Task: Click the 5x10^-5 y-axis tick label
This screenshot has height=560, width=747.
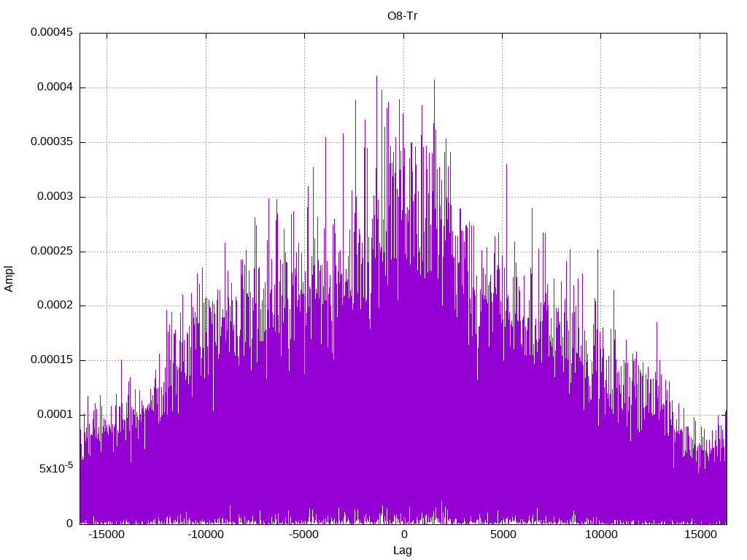Action: click(x=56, y=467)
